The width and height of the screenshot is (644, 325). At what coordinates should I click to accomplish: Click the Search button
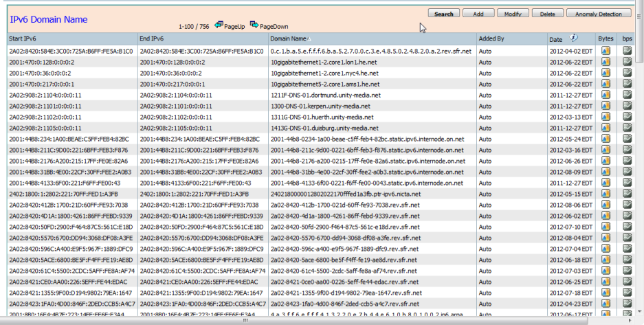[x=443, y=14]
